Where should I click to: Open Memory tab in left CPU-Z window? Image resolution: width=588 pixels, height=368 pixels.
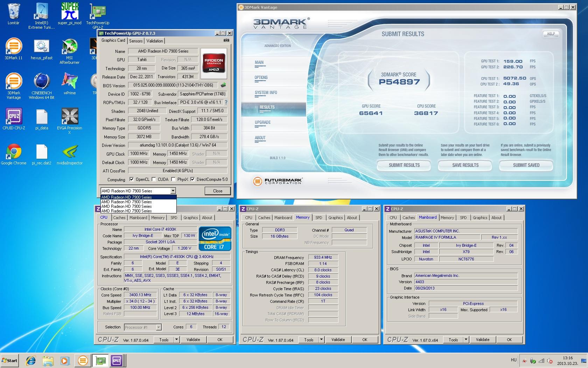point(157,218)
